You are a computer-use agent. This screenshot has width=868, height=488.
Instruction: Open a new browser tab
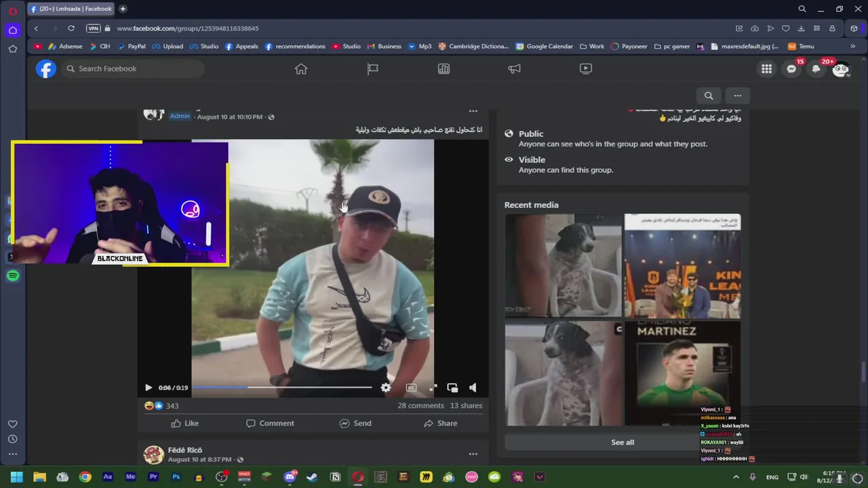coord(123,9)
